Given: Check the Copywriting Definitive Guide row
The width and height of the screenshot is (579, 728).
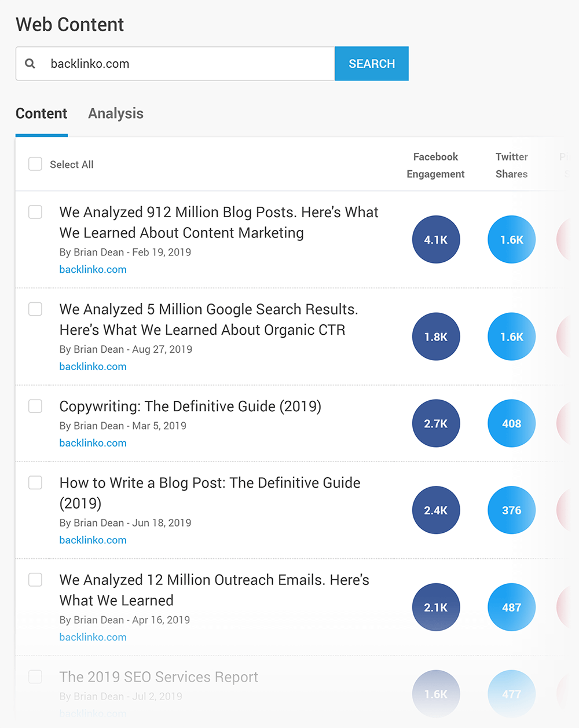Looking at the screenshot, I should tap(35, 406).
